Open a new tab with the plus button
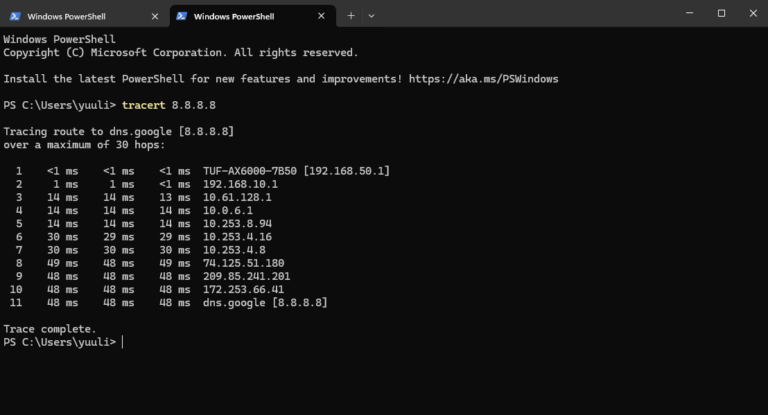The width and height of the screenshot is (768, 415). [351, 16]
